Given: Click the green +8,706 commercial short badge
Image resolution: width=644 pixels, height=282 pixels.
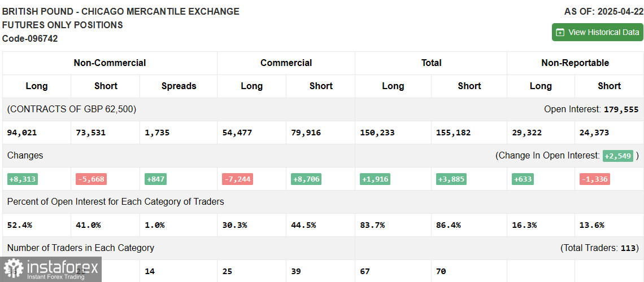Looking at the screenshot, I should coord(306,179).
